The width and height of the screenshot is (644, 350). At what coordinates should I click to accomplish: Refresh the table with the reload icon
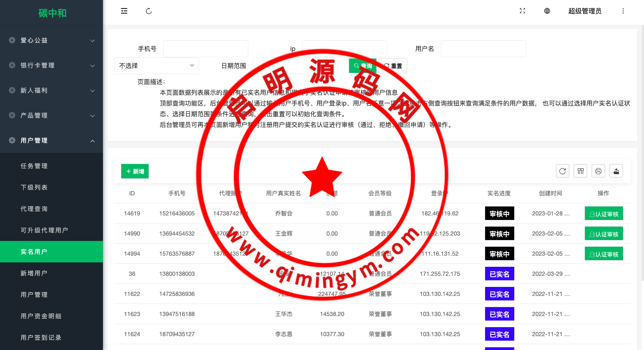(x=563, y=171)
